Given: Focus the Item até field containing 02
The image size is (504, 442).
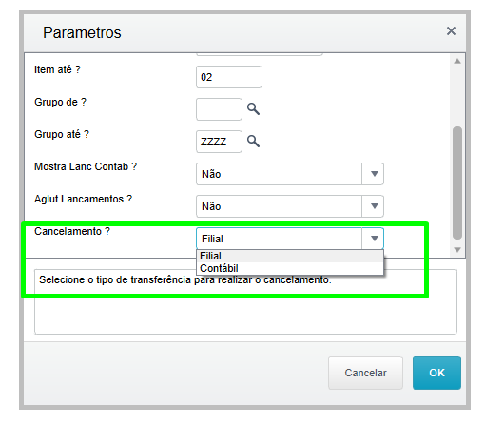Looking at the screenshot, I should pyautogui.click(x=229, y=77).
